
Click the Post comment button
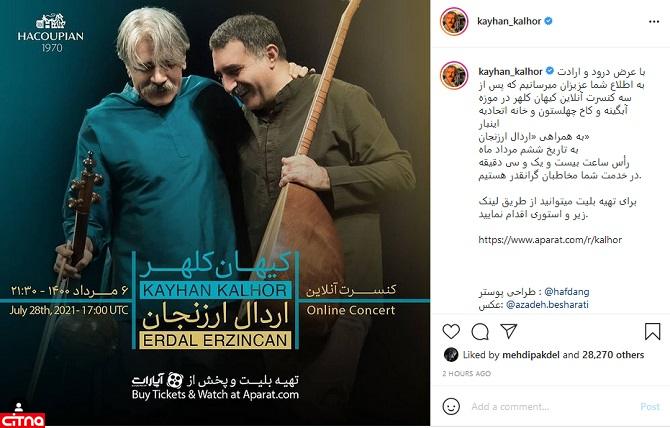coord(650,407)
